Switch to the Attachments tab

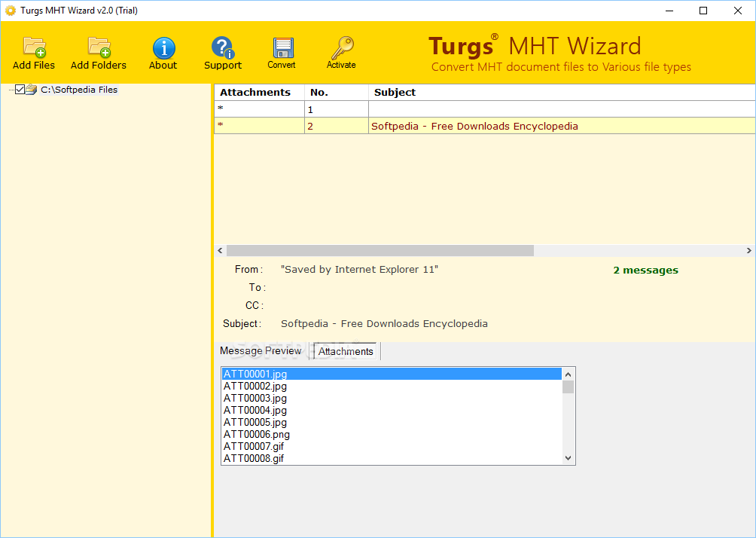pos(345,351)
